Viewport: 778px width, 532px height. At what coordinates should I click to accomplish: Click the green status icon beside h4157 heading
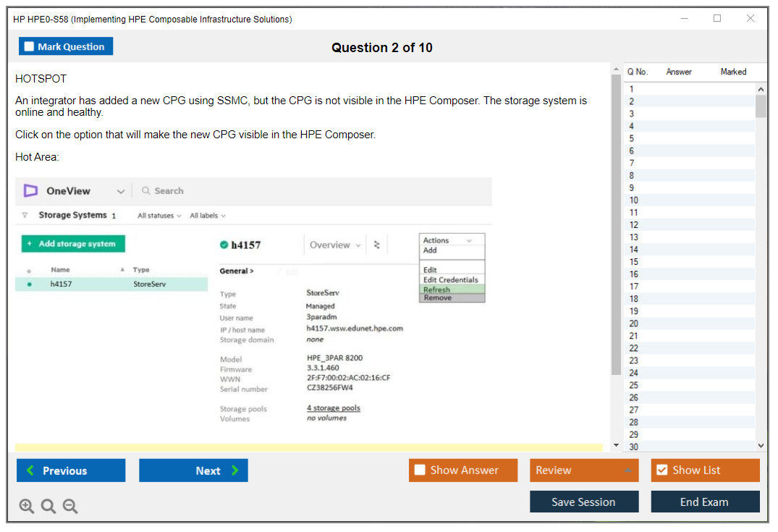224,245
